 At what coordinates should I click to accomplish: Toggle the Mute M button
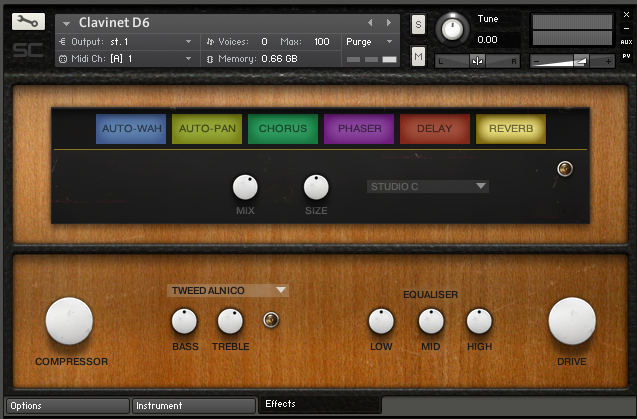tap(418, 57)
